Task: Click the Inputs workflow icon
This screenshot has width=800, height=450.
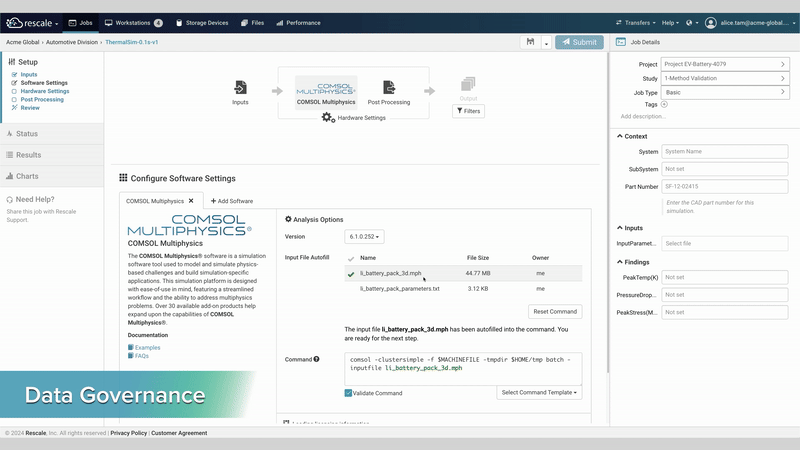Action: (240, 88)
